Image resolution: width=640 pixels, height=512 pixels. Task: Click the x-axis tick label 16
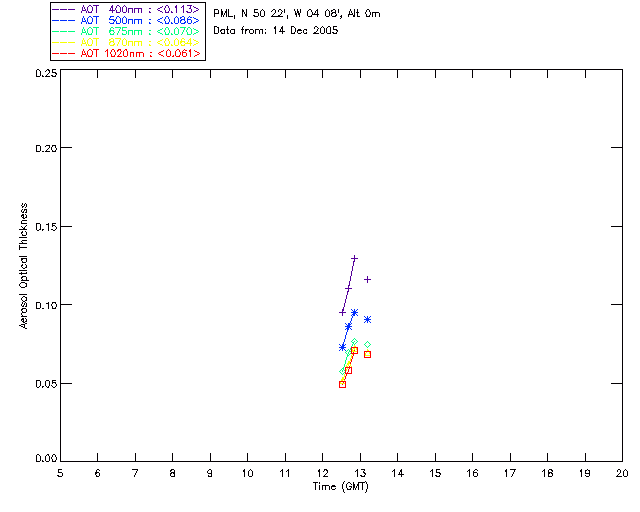pos(472,473)
